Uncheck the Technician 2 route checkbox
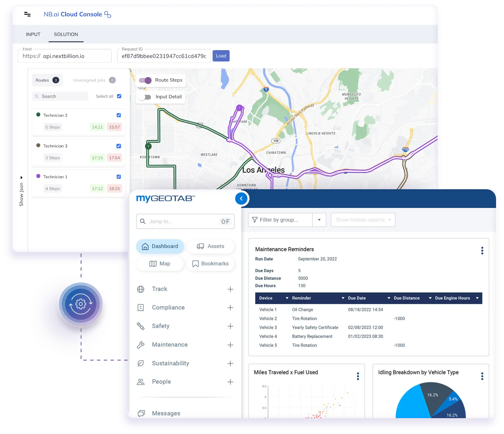 [119, 115]
